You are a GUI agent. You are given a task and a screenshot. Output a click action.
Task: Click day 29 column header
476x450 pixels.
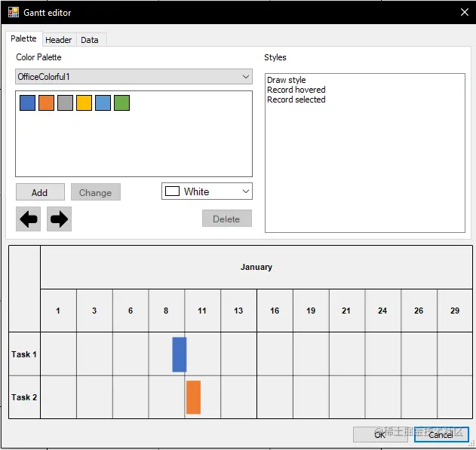click(455, 311)
